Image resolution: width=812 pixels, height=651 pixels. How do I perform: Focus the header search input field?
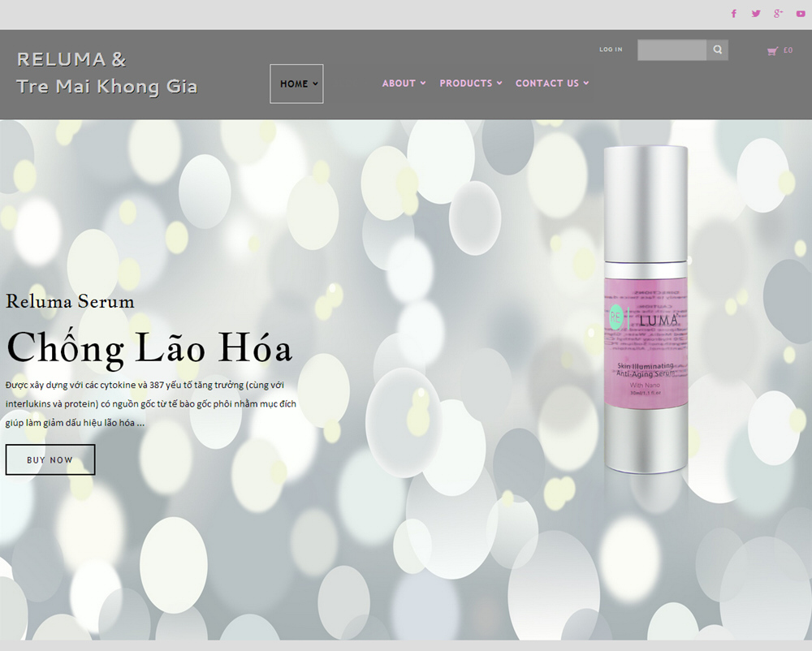[672, 50]
